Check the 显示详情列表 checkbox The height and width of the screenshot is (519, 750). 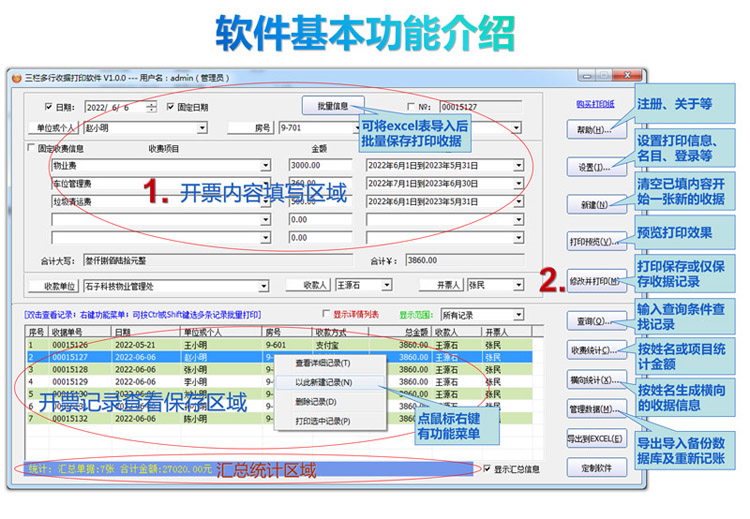click(x=324, y=313)
